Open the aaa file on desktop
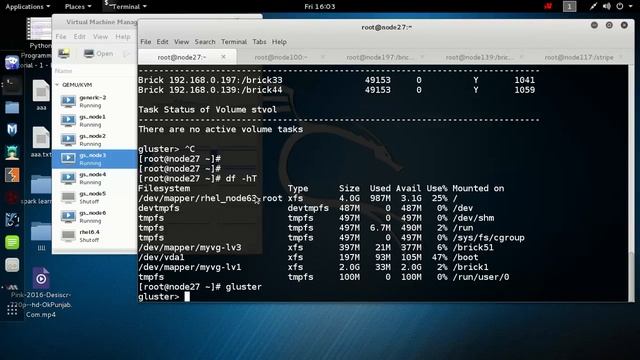The height and width of the screenshot is (360, 640). (x=41, y=95)
